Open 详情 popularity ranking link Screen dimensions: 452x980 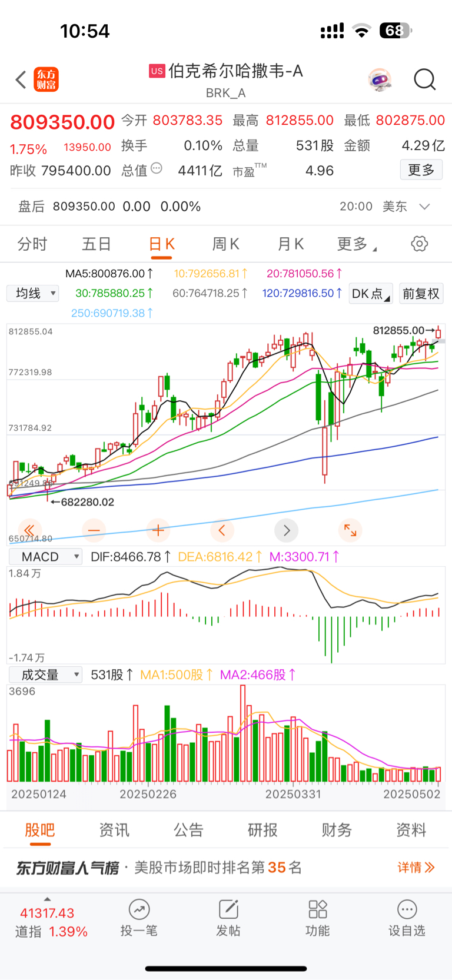[416, 867]
